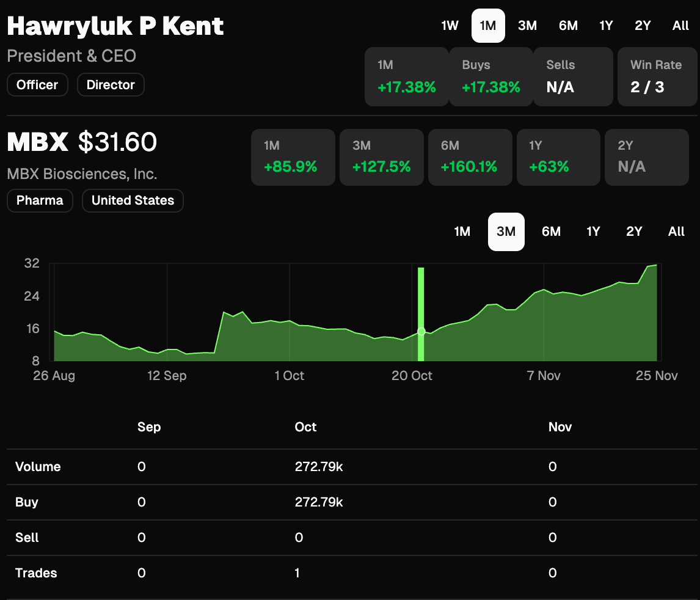
Task: Set stock chart range to 2Y
Action: [x=634, y=232]
